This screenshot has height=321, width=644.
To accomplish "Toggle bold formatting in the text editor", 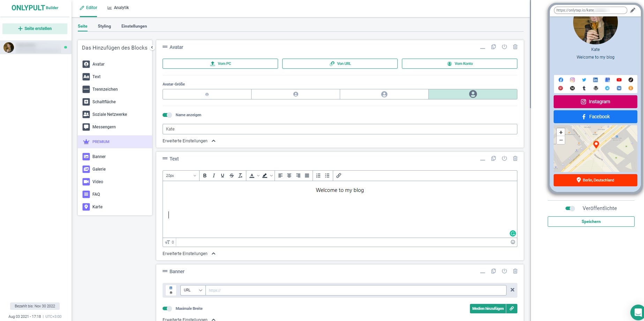I will 205,176.
